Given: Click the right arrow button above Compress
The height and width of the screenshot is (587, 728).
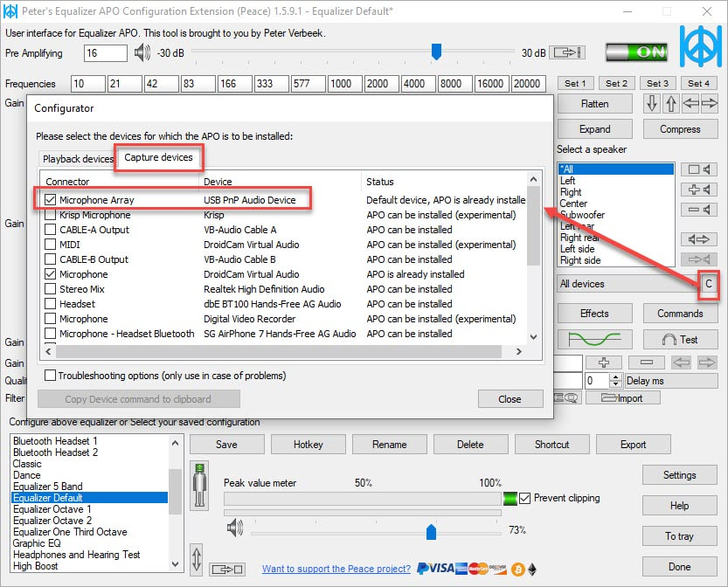Looking at the screenshot, I should click(709, 103).
